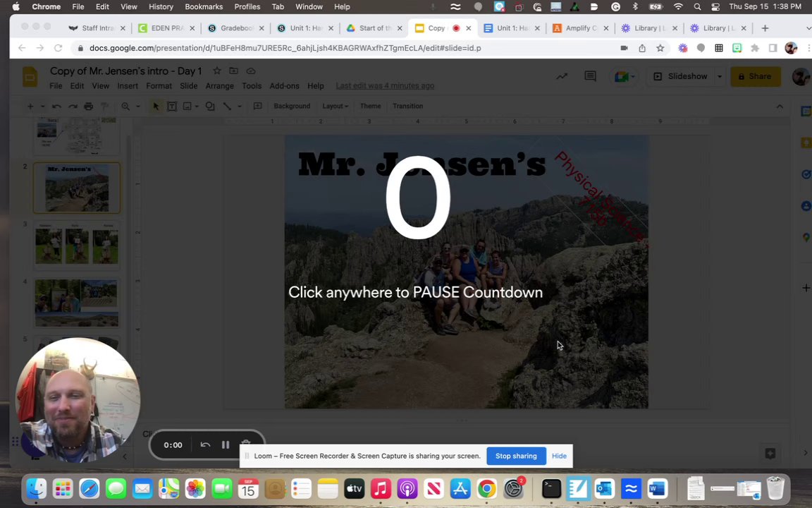Click the insert image tool
The width and height of the screenshot is (812, 508).
[x=187, y=107]
